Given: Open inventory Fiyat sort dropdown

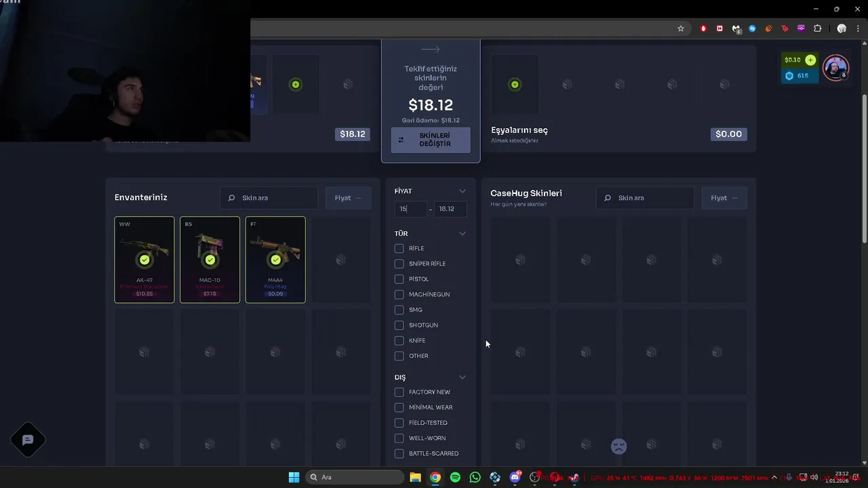Looking at the screenshot, I should coord(349,198).
